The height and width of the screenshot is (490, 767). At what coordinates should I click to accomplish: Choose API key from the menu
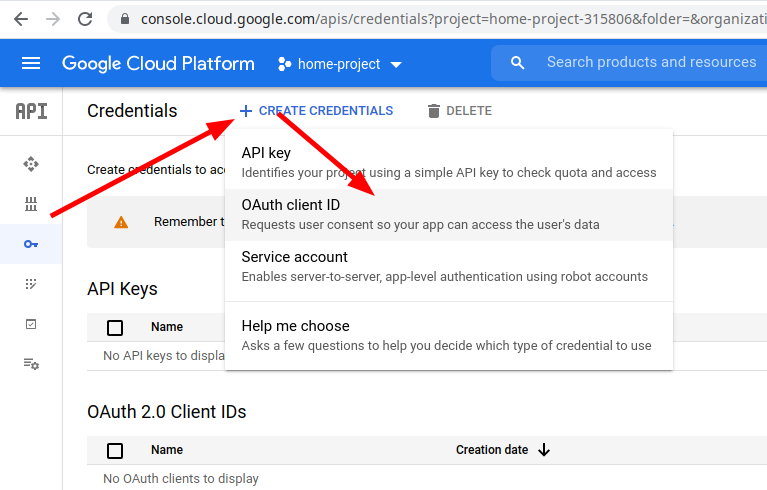(x=449, y=163)
